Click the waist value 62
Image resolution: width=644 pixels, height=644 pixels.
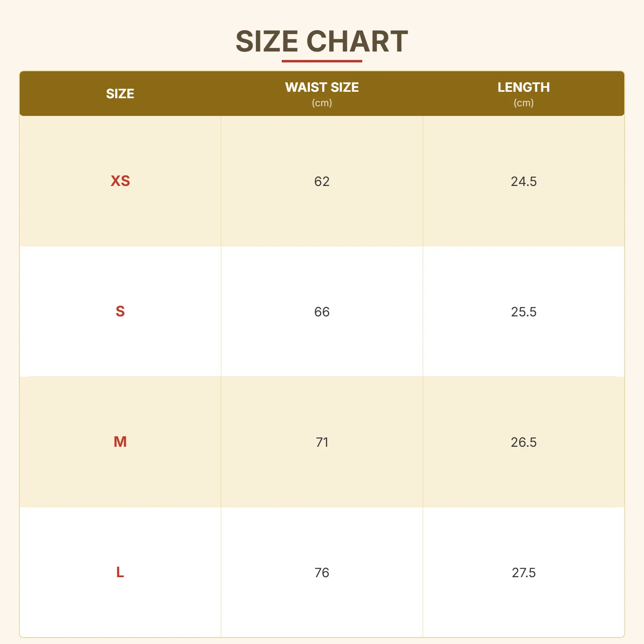(x=322, y=182)
